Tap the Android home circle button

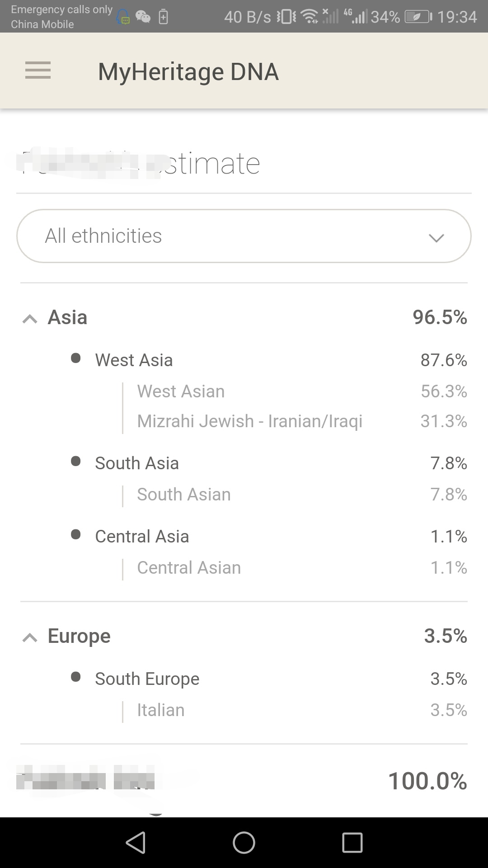(244, 843)
